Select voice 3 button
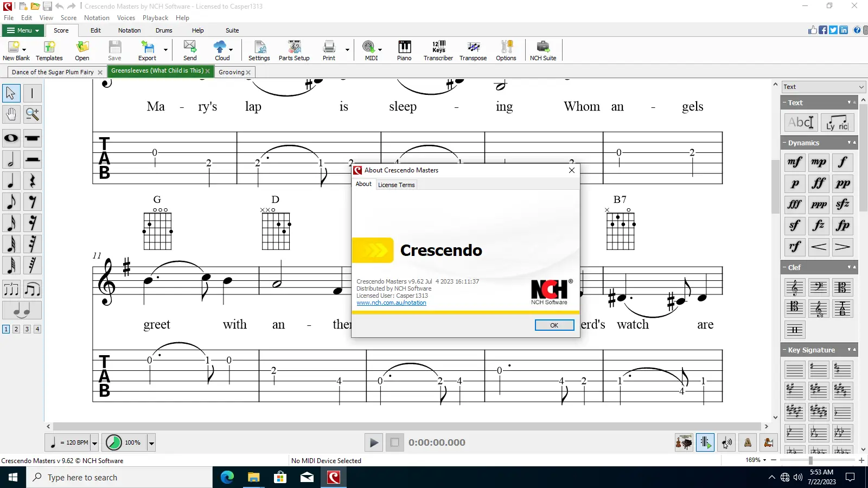Image resolution: width=868 pixels, height=488 pixels. pos(27,329)
